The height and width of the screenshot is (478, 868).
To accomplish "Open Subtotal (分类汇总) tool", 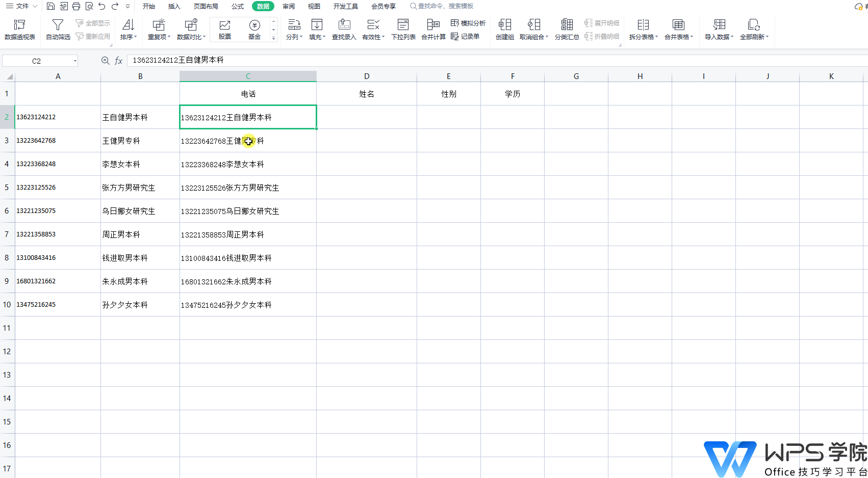I will (567, 30).
